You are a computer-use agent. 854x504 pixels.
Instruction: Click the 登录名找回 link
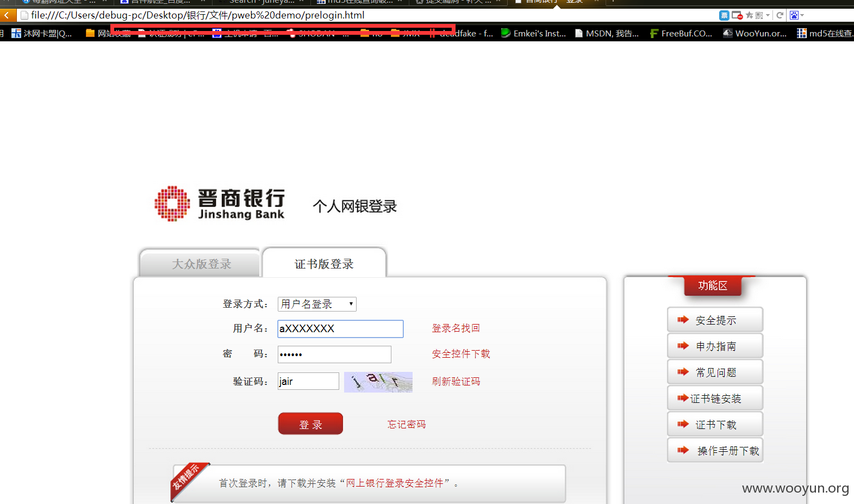(456, 328)
